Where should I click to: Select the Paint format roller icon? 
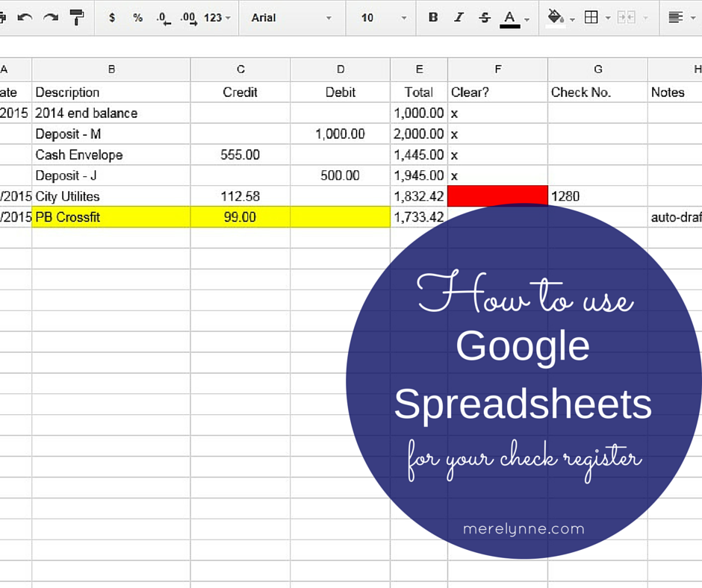coord(77,18)
